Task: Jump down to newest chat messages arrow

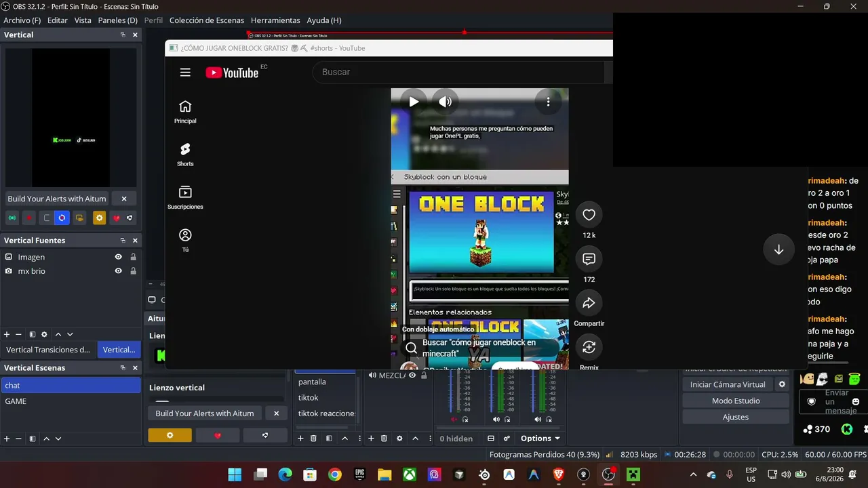Action: (778, 249)
